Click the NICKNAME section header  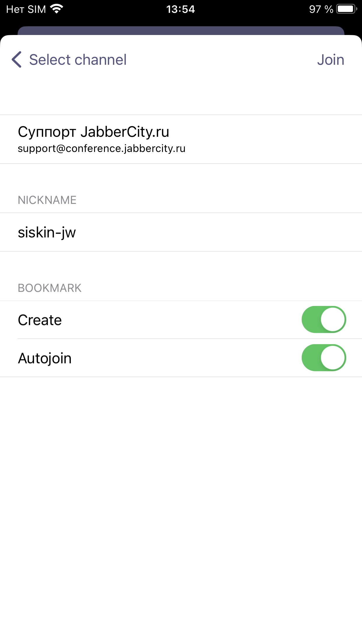[47, 200]
